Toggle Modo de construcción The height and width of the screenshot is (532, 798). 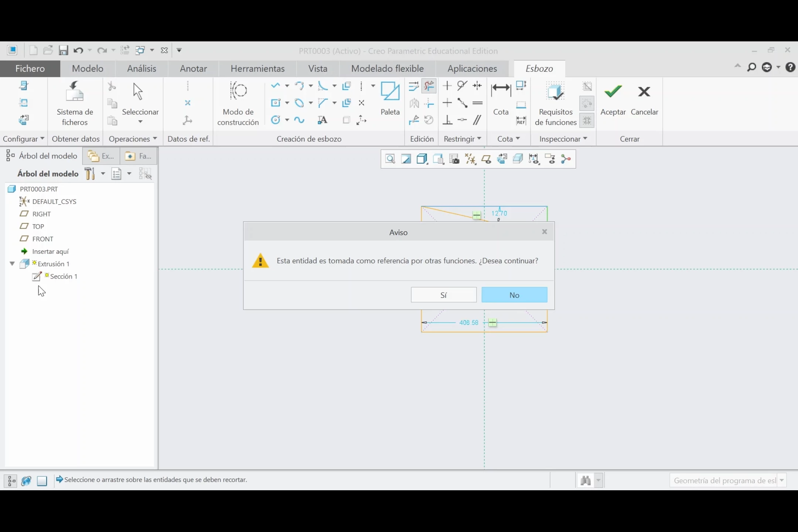pos(238,91)
